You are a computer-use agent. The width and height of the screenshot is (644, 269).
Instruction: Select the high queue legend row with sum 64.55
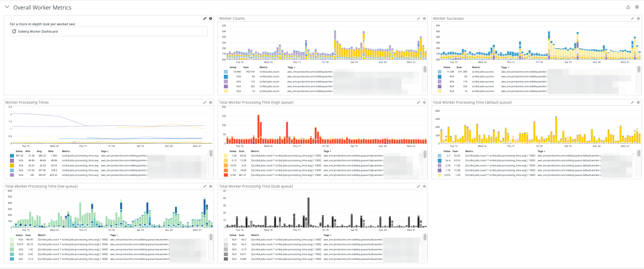click(322, 156)
